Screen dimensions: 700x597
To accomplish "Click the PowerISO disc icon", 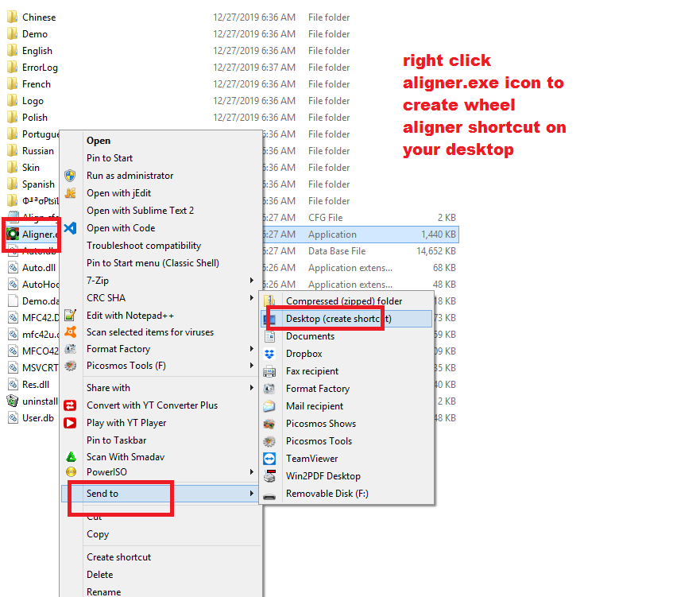I will pyautogui.click(x=71, y=472).
